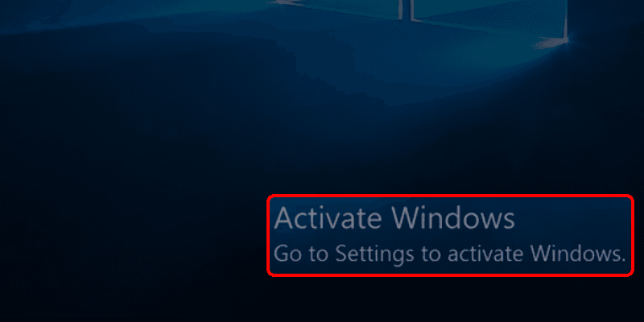
Task: Click the red highlight box's left edge
Action: [269, 235]
